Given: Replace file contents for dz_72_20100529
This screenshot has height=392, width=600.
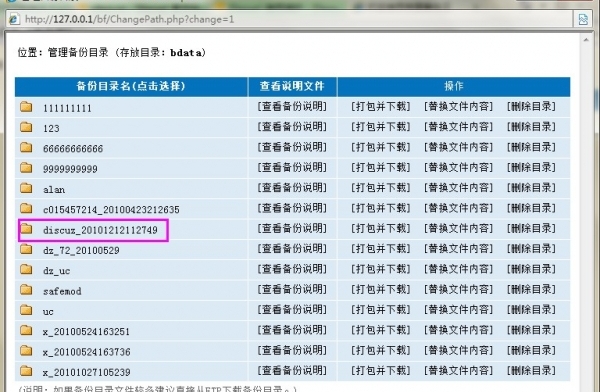Looking at the screenshot, I should point(458,249).
